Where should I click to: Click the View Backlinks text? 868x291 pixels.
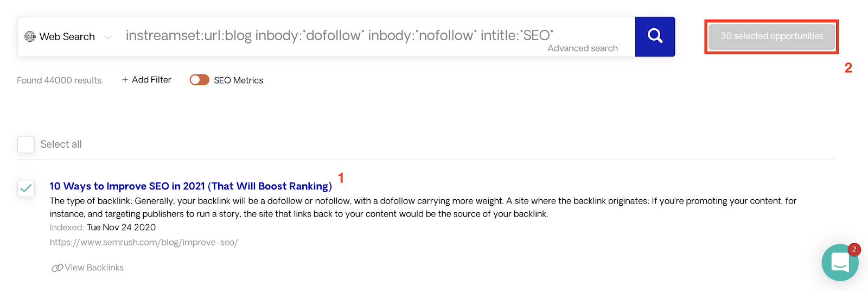[x=94, y=268]
